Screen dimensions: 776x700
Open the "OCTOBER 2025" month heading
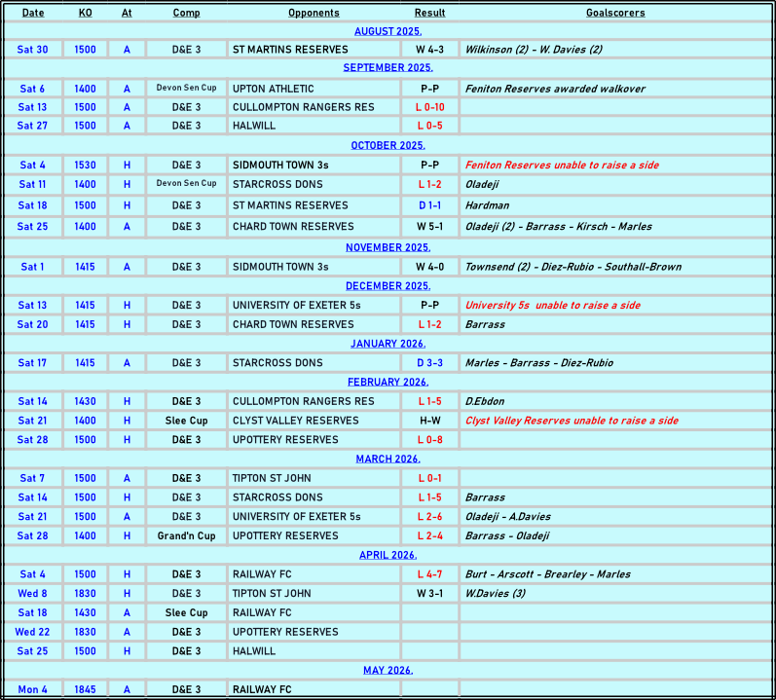(388, 146)
